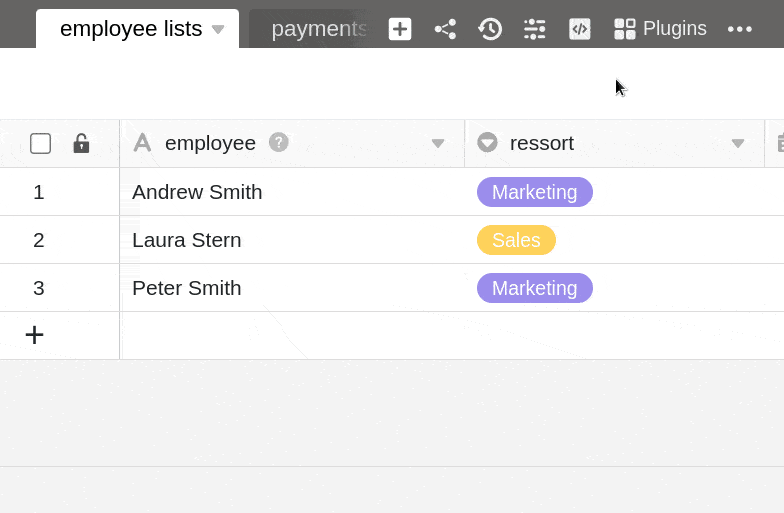784x513 pixels.
Task: Open the Plugins panel
Action: pyautogui.click(x=660, y=29)
